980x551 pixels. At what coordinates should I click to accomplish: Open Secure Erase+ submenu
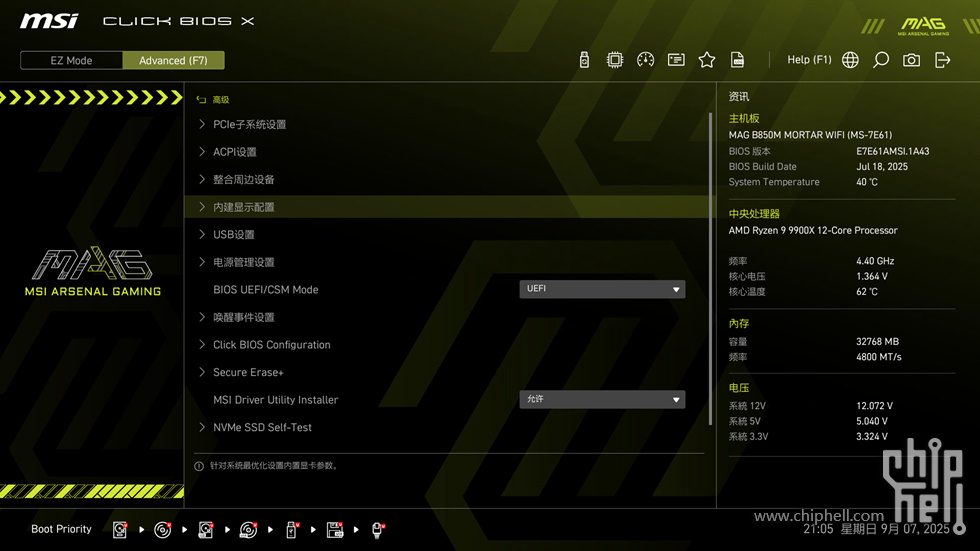click(x=449, y=372)
